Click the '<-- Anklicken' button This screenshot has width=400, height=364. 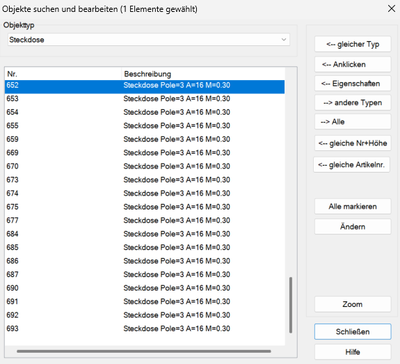point(353,64)
